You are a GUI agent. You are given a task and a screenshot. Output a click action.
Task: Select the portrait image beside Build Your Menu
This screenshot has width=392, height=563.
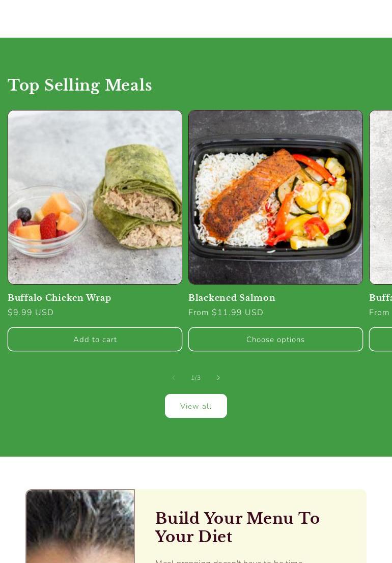pos(80,526)
